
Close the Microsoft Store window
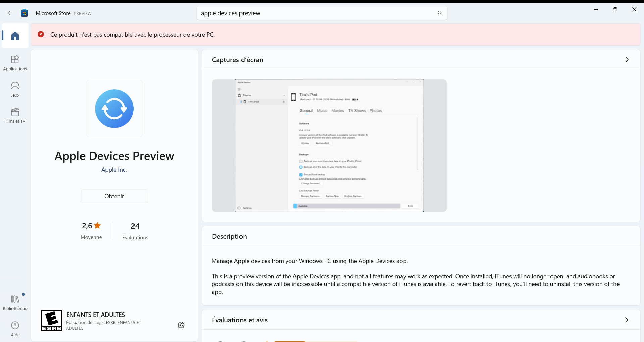[634, 9]
